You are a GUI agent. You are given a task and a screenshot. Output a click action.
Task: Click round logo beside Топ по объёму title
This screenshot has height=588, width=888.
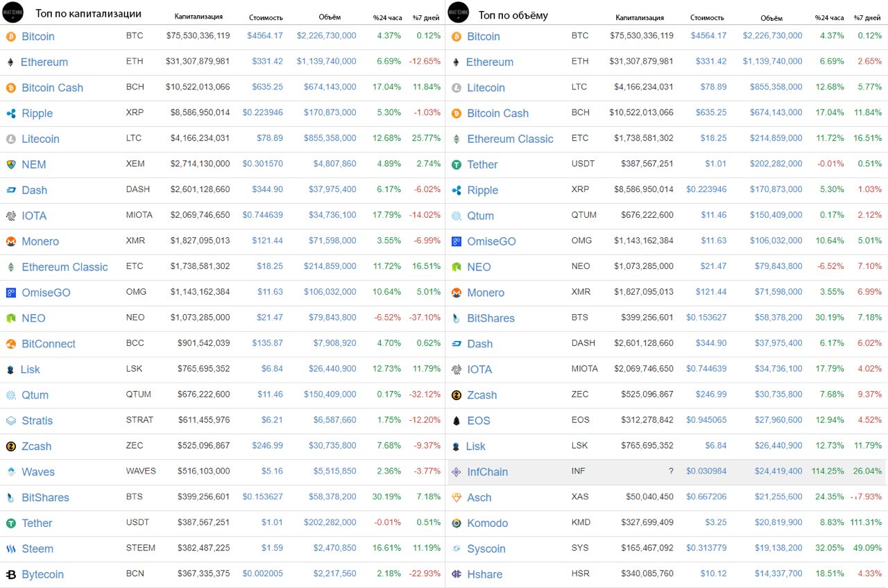459,12
